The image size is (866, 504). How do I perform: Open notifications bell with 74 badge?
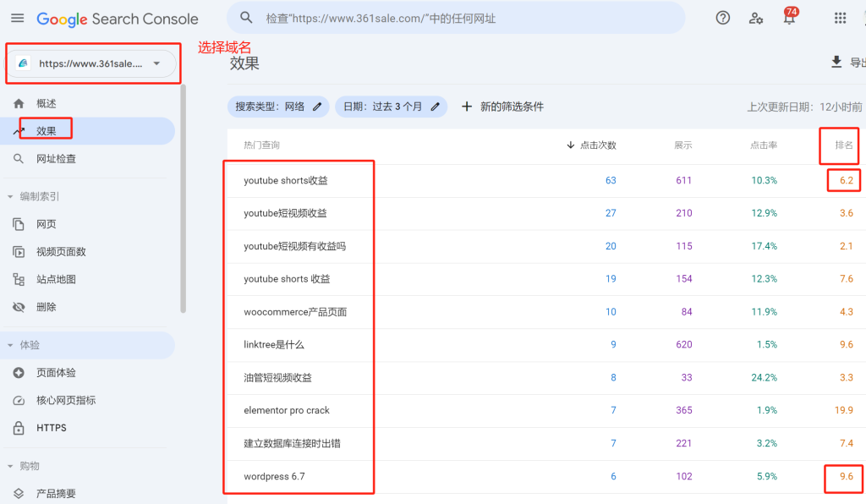[789, 18]
